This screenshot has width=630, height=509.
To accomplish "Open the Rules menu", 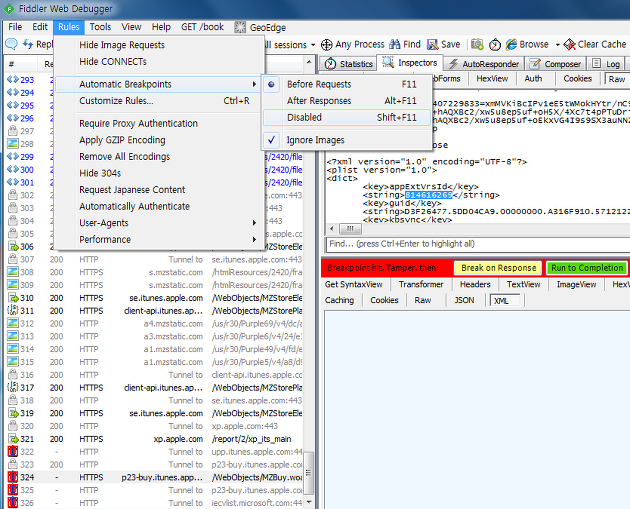I will pyautogui.click(x=69, y=27).
